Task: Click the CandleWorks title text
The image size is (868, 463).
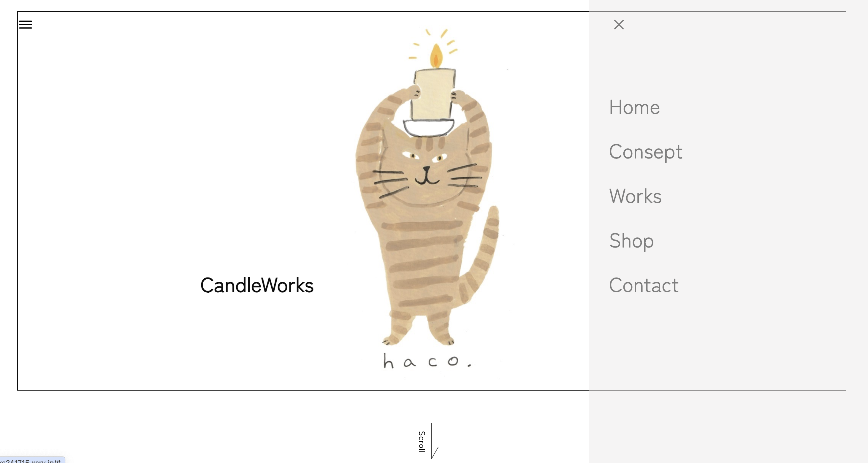Action: (x=257, y=286)
